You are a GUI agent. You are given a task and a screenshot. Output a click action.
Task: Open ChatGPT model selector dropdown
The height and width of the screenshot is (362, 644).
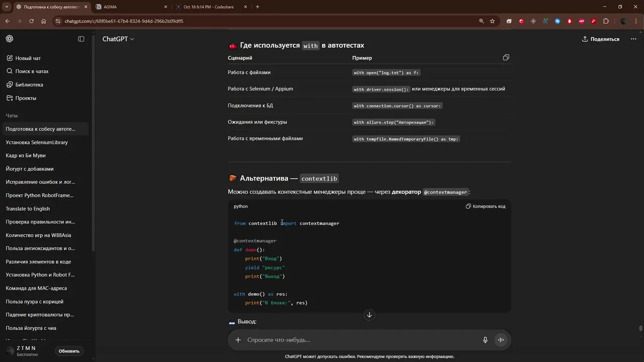point(118,39)
